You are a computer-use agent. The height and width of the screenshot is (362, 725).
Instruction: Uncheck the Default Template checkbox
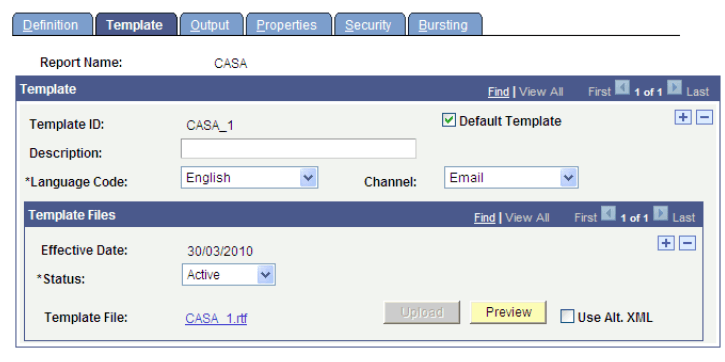click(449, 121)
